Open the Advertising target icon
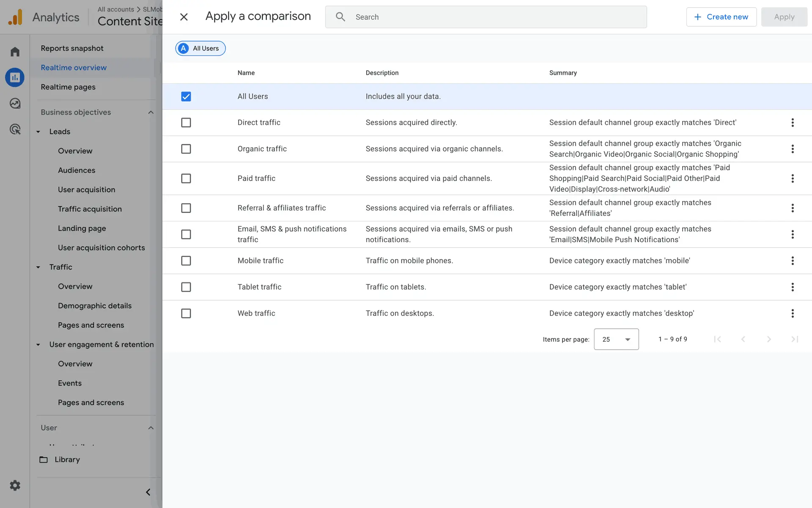 point(15,129)
